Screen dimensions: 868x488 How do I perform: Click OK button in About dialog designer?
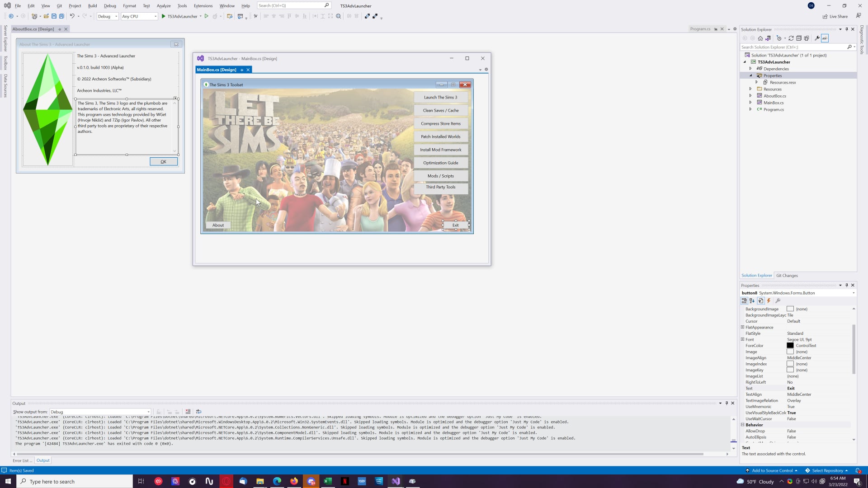[x=163, y=162]
